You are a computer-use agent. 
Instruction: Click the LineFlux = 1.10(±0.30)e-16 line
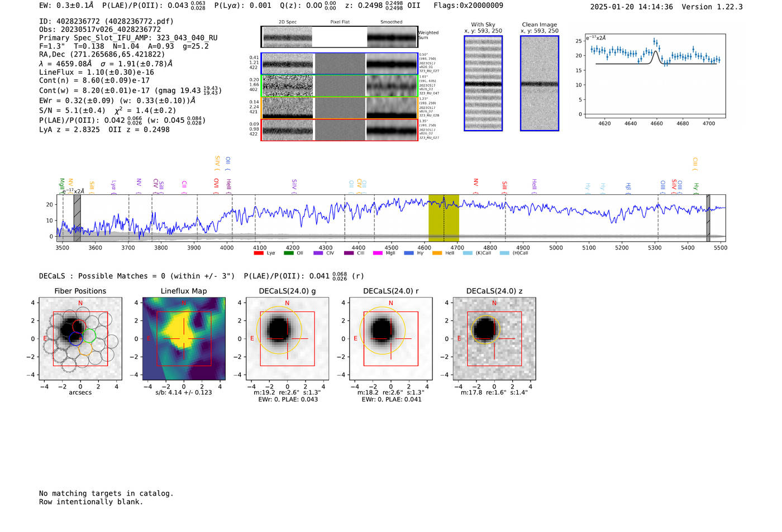coord(96,72)
